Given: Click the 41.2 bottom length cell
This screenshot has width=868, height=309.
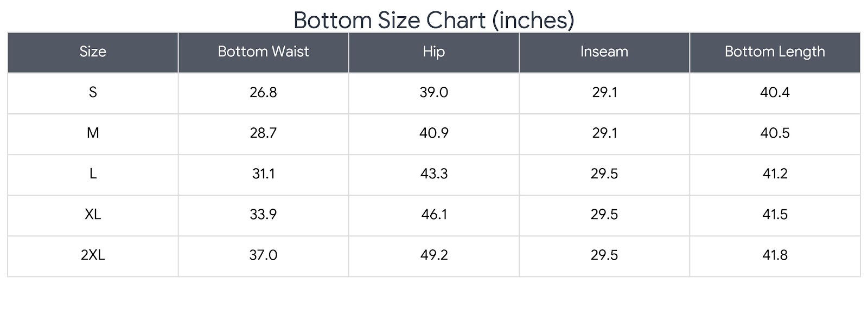Looking at the screenshot, I should click(x=774, y=173).
